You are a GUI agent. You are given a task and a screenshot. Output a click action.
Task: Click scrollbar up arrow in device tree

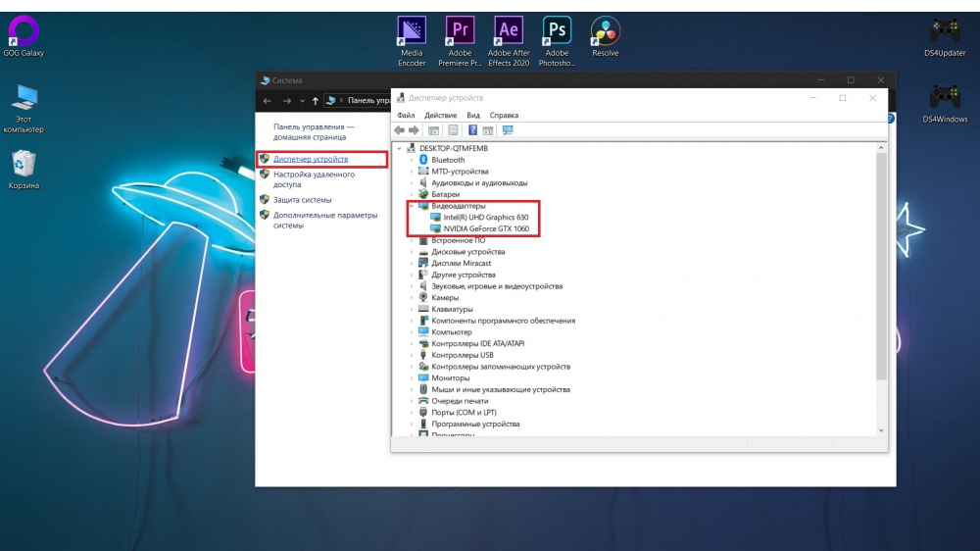coord(881,148)
